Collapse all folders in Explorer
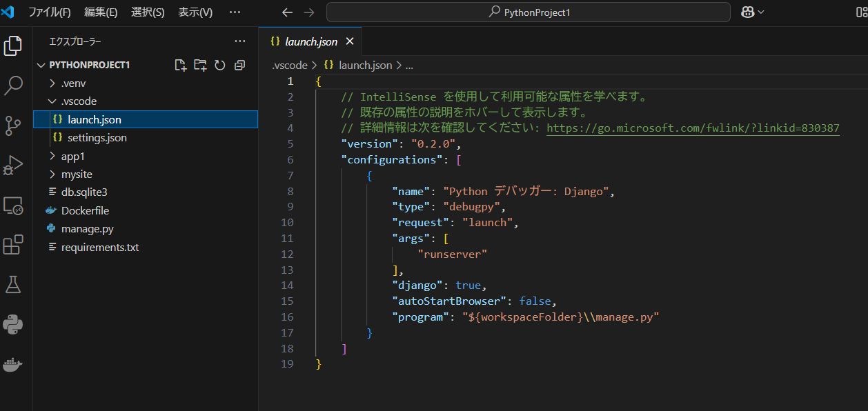Image resolution: width=868 pixels, height=411 pixels. [239, 65]
